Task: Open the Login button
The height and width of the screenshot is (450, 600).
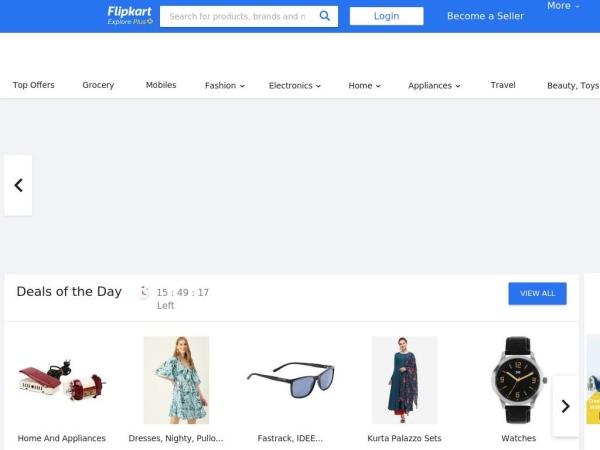Action: click(386, 16)
